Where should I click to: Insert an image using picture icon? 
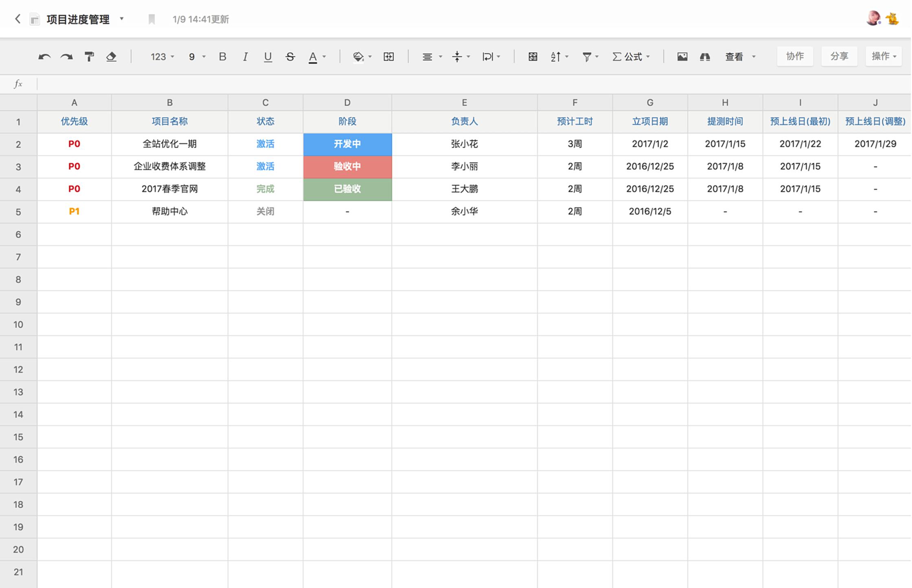click(682, 57)
